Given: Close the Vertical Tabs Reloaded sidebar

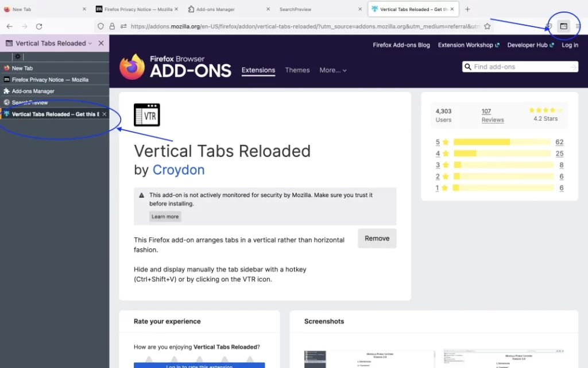Looking at the screenshot, I should point(101,43).
